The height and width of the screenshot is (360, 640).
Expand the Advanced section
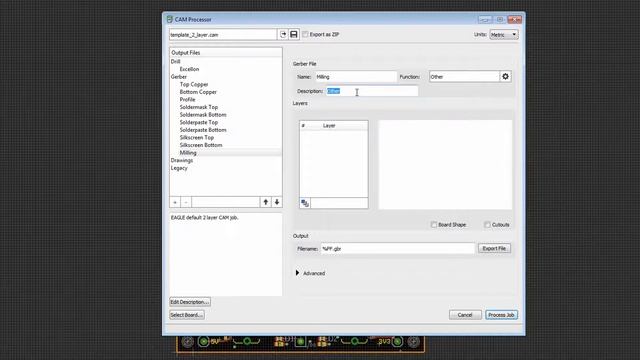tap(298, 273)
